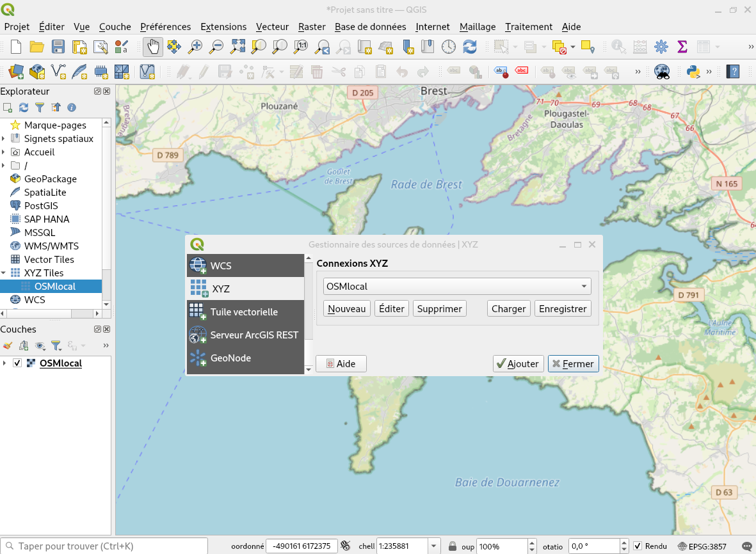Viewport: 756px width, 554px height.
Task: Click the EPSG:3857 projection button
Action: tap(702, 546)
